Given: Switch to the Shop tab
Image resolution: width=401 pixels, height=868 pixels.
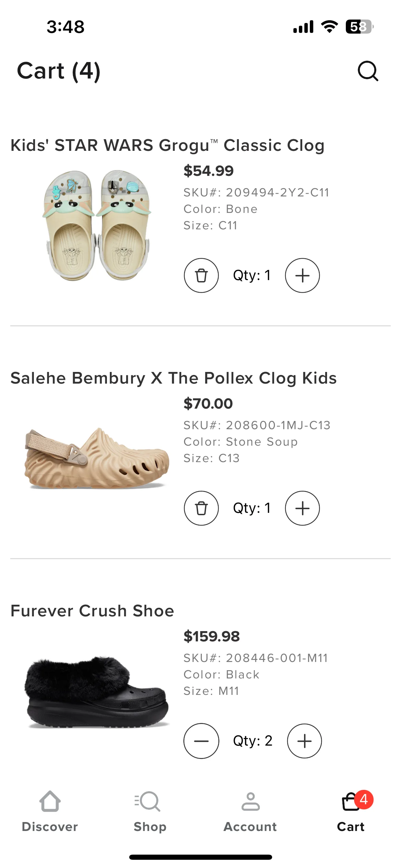Looking at the screenshot, I should [150, 812].
